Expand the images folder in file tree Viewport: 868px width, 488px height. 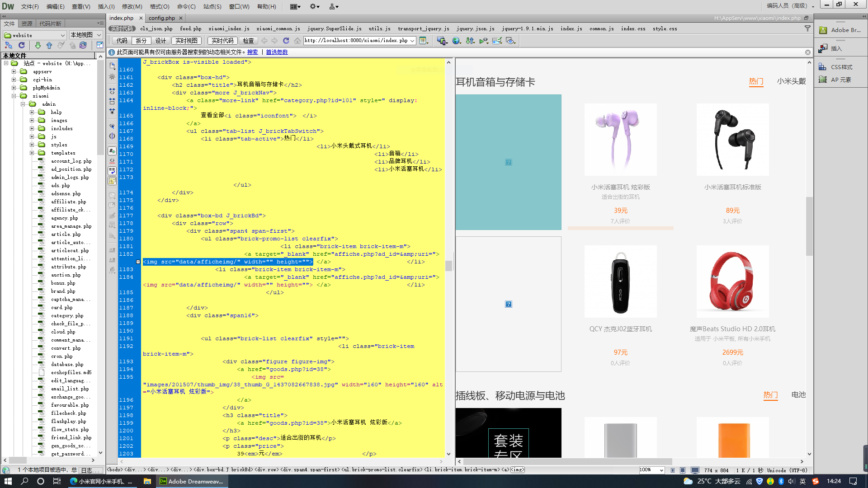(32, 121)
